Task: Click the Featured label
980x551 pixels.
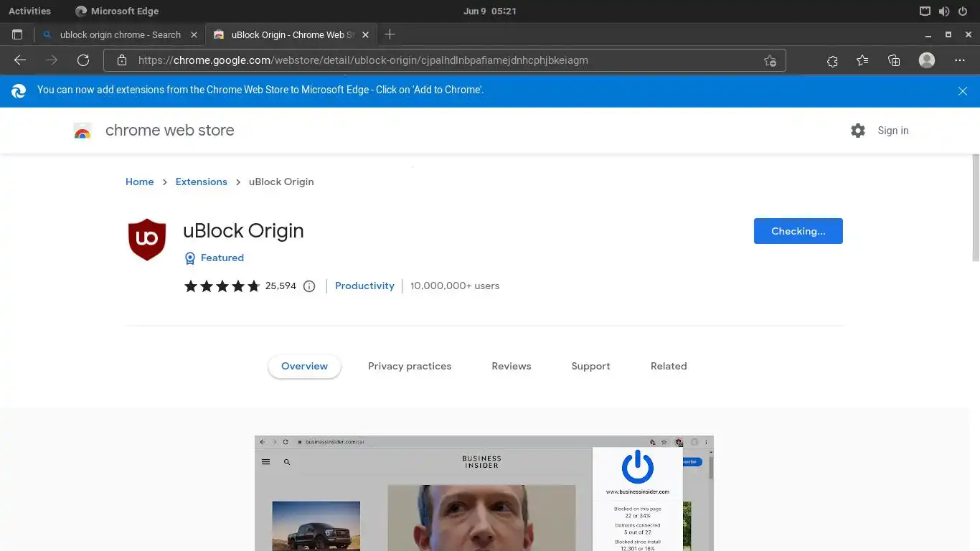Action: (x=222, y=258)
